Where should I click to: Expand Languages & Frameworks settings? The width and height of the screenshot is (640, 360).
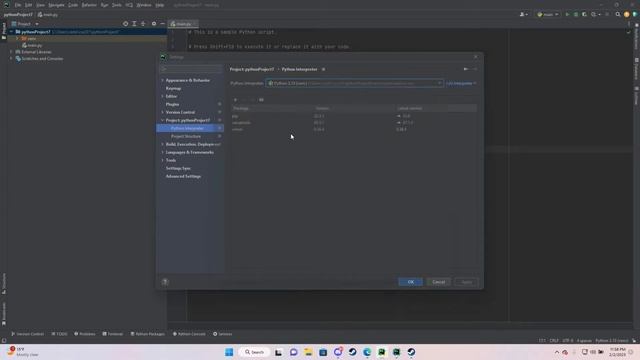tap(162, 152)
